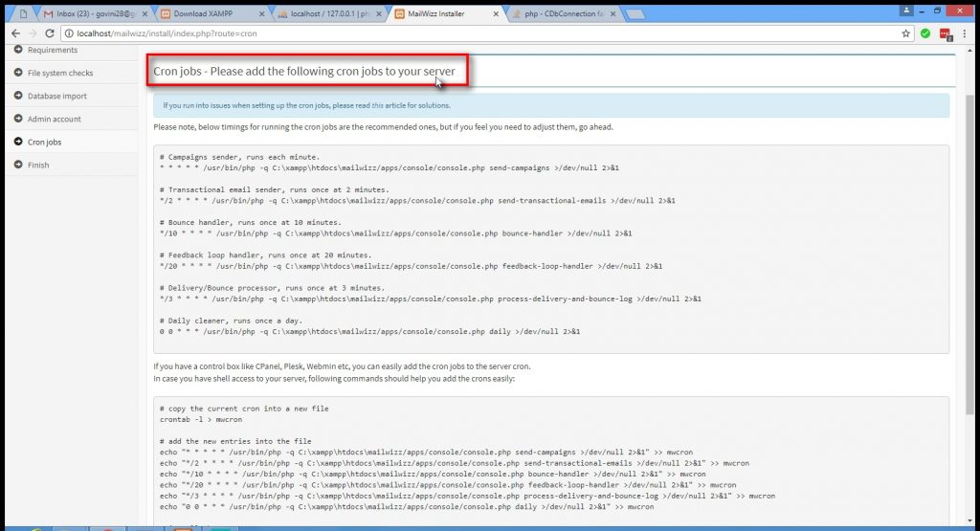This screenshot has height=531, width=980.
Task: Click the 'crontab -l > mwcron' command
Action: [201, 420]
